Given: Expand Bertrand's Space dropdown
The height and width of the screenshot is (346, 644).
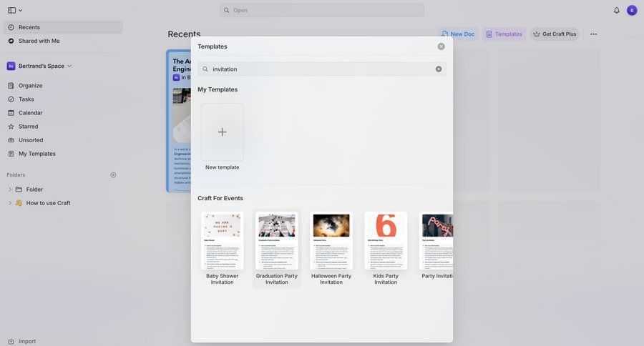Looking at the screenshot, I should point(69,66).
